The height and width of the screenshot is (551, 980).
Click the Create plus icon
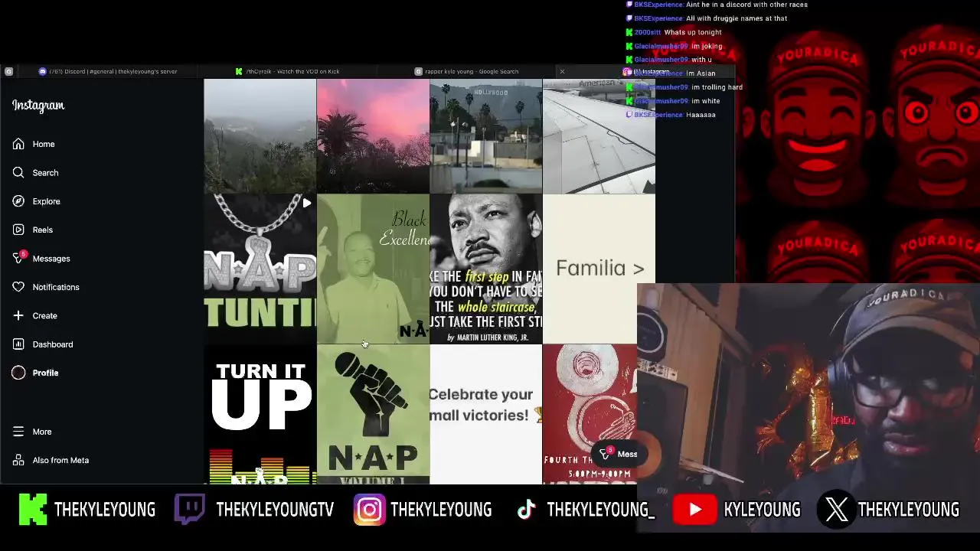click(18, 315)
